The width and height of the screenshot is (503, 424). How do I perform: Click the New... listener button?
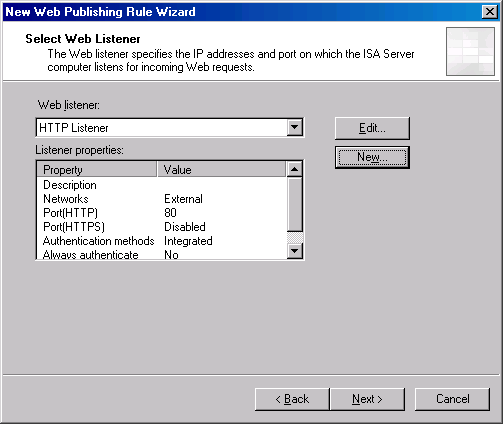coord(372,157)
